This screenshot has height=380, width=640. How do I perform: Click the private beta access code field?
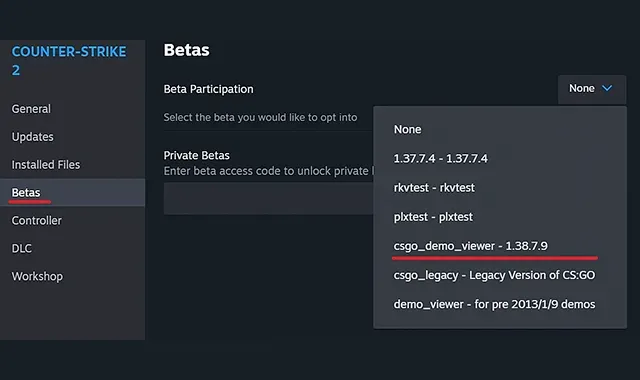(269, 198)
